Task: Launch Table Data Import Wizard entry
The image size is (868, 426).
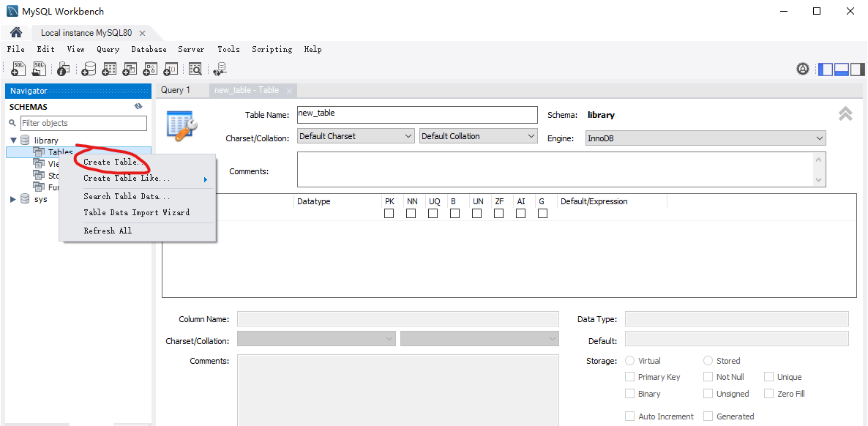Action: pos(138,213)
